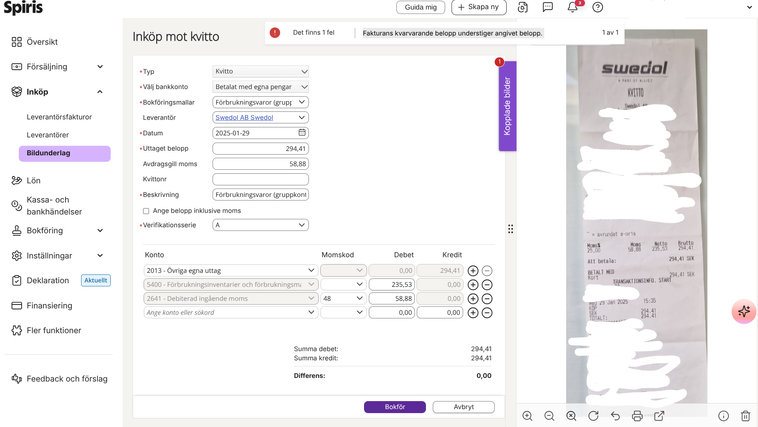Open receipt image in new window

click(659, 416)
